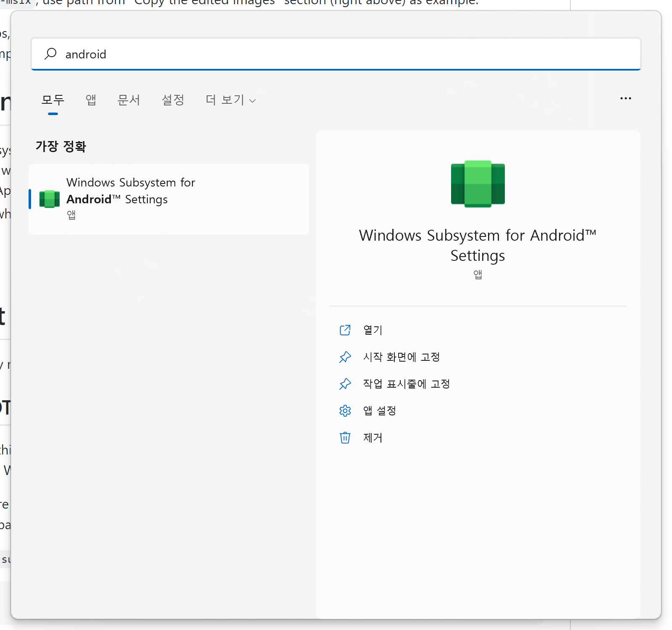Switch to the 앱 filter tab
Viewport: 672px width, 630px height.
91,100
